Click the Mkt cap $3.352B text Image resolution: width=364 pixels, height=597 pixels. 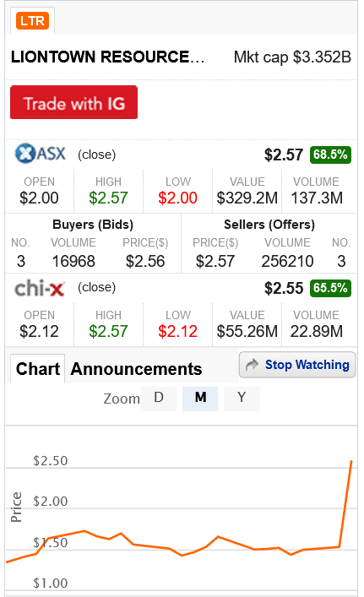click(292, 57)
